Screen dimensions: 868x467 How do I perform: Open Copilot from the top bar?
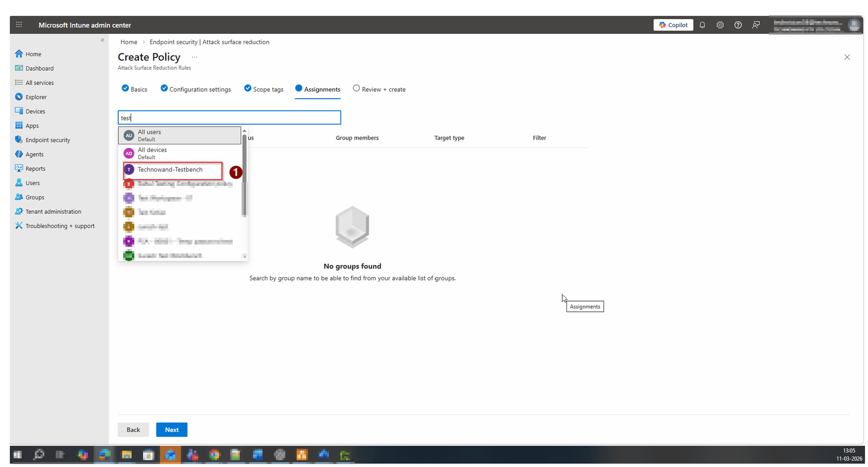pyautogui.click(x=673, y=25)
